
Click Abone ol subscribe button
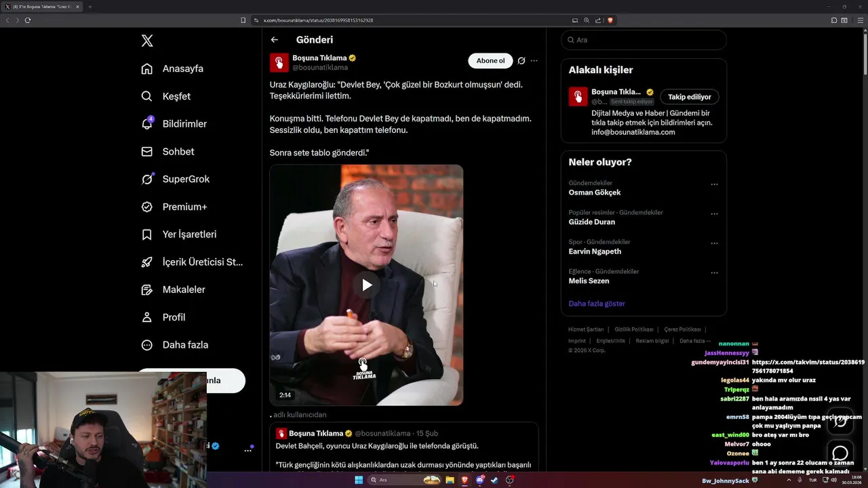490,61
